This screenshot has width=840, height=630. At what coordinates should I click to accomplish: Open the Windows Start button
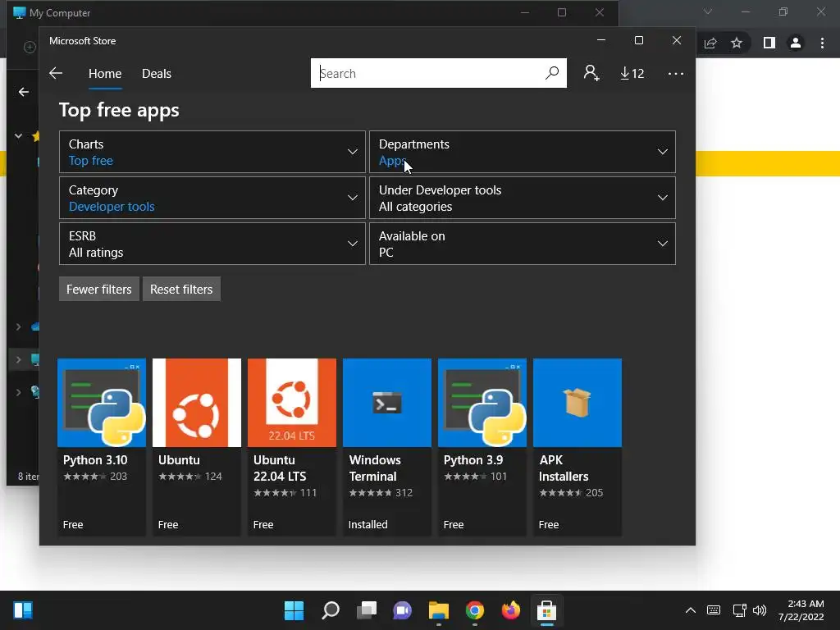tap(294, 610)
